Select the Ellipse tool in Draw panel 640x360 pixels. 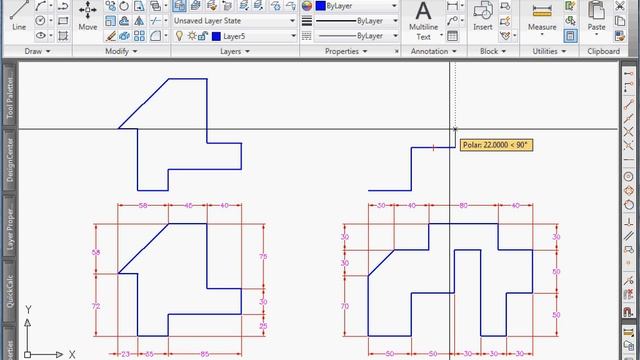point(40,36)
